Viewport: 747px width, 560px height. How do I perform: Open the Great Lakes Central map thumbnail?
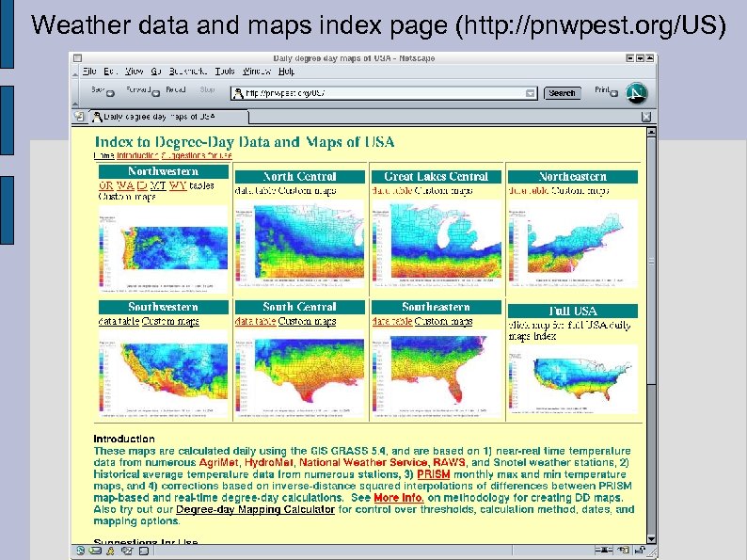(x=437, y=244)
